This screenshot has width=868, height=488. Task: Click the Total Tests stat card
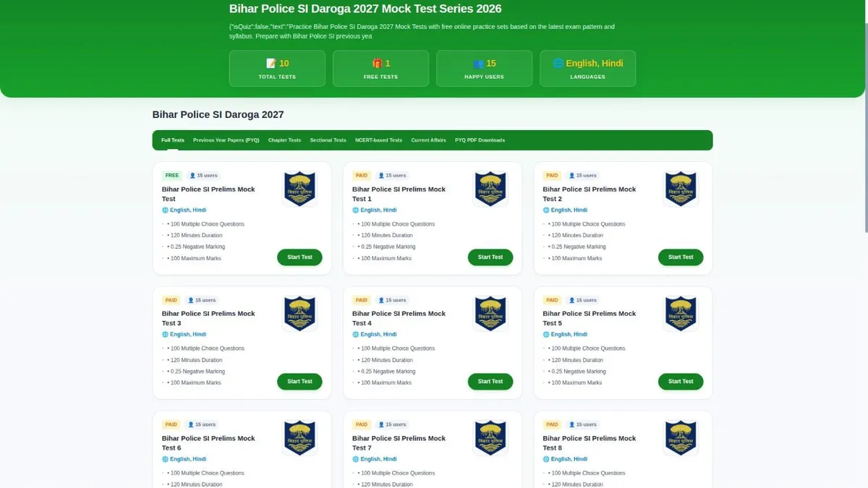pos(277,69)
